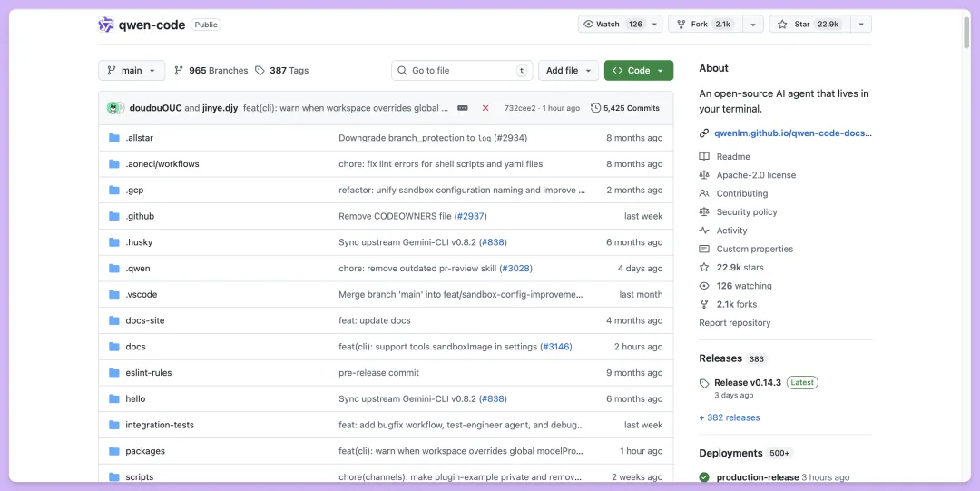
Task: Click the folder icon beside integration-tests
Action: [x=113, y=425]
